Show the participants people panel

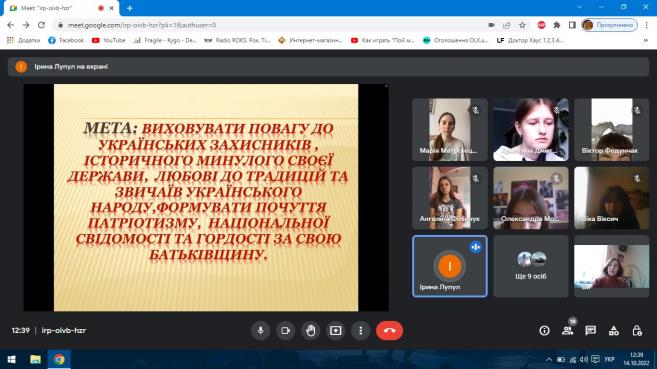(x=568, y=330)
